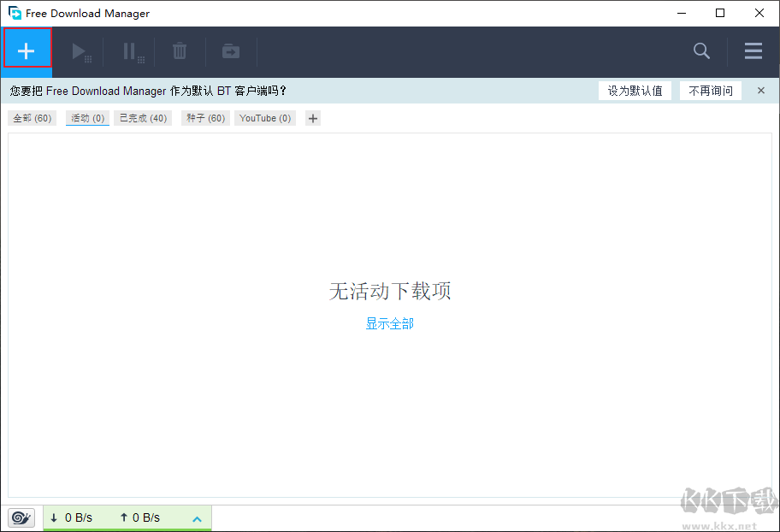Switch to the 全部 (60) tab
The width and height of the screenshot is (780, 532).
[x=32, y=118]
